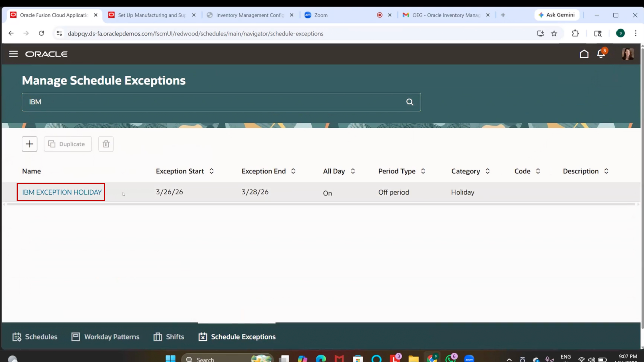644x362 pixels.
Task: Sort by Category column
Action: point(488,171)
